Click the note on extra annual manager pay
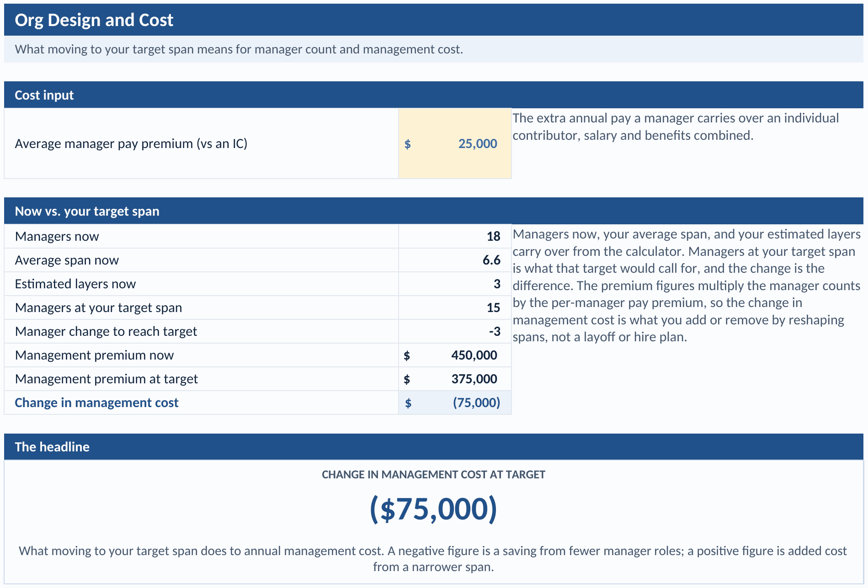 pos(676,127)
